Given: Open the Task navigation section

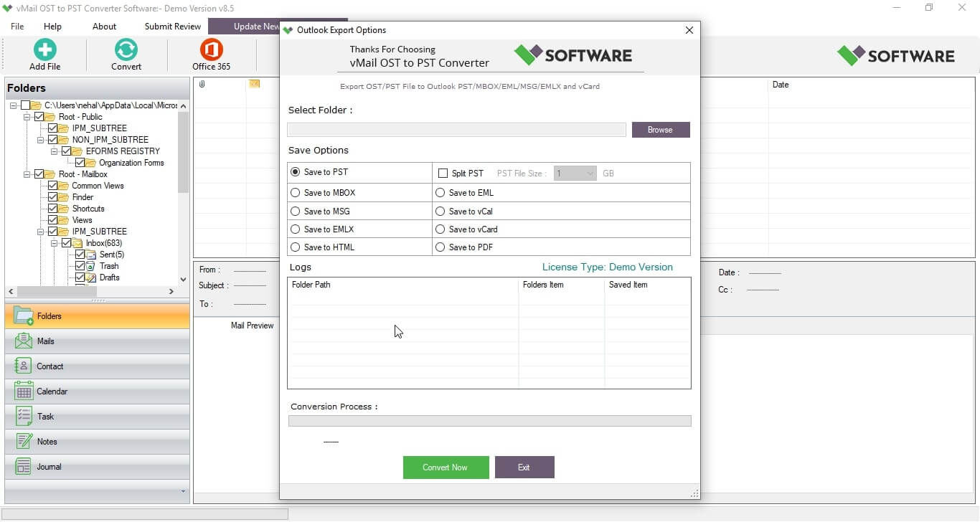Looking at the screenshot, I should coord(98,417).
